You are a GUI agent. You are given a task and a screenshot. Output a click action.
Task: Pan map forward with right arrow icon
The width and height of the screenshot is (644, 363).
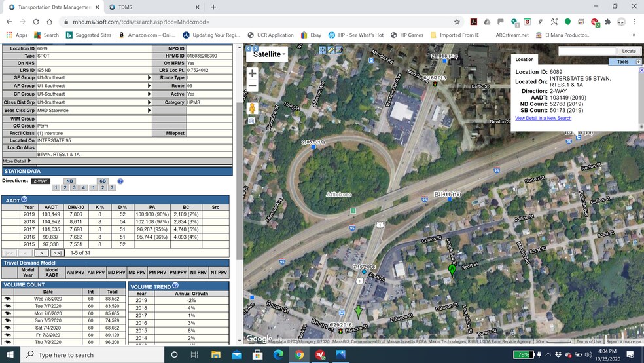pos(255,48)
